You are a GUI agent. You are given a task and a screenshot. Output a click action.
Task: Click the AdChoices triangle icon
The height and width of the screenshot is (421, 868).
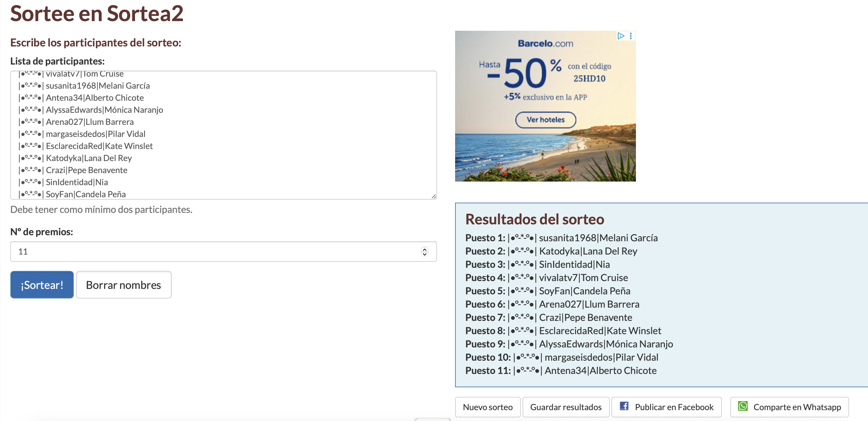[x=621, y=36]
